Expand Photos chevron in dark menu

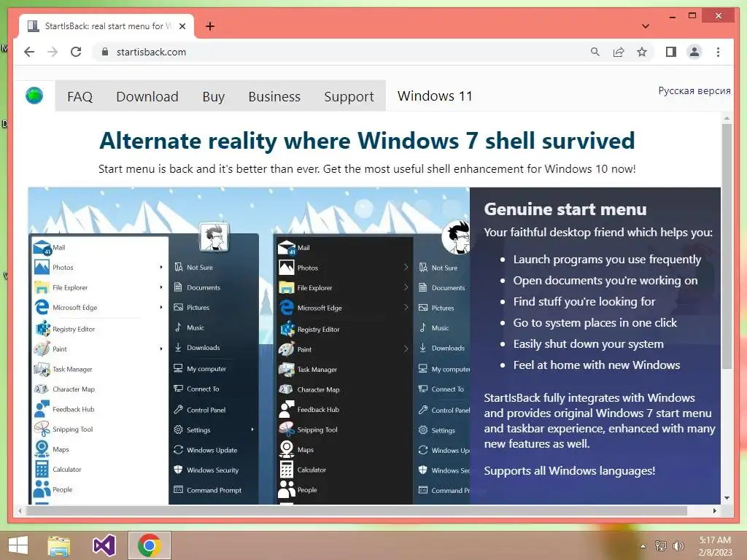(406, 268)
